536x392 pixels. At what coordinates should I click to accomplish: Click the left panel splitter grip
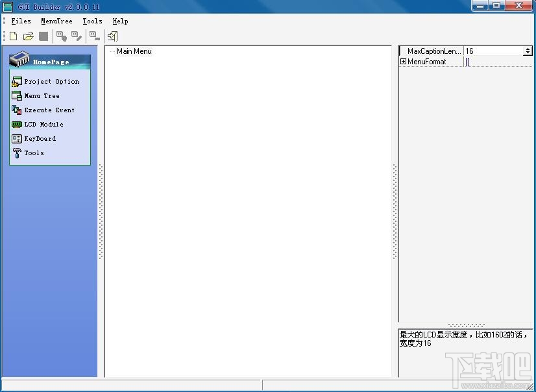coord(101,212)
